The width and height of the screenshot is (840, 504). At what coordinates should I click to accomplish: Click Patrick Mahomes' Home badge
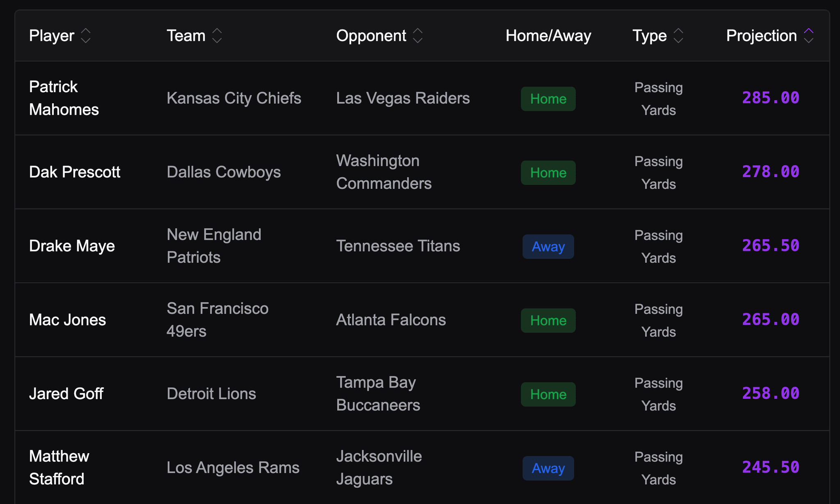548,99
